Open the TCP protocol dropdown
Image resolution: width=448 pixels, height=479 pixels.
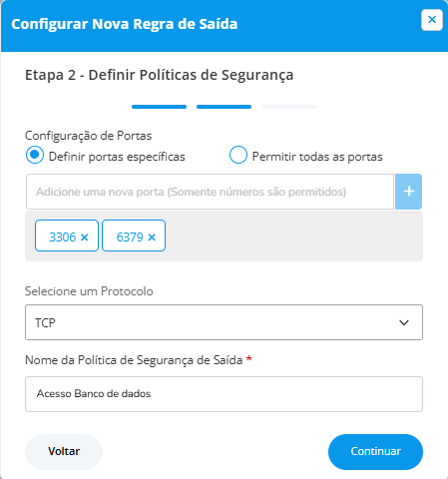click(224, 322)
